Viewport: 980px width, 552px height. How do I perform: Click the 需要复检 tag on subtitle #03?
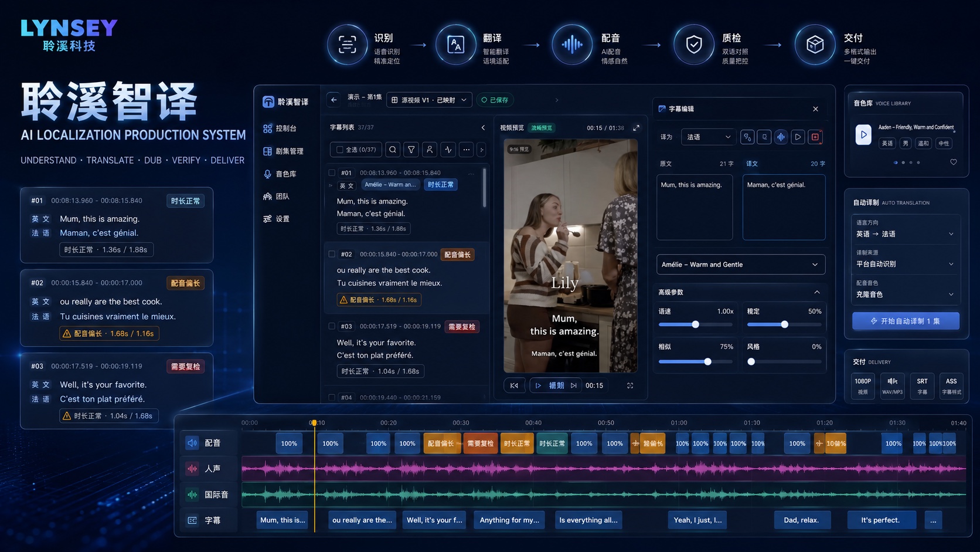[x=462, y=327]
